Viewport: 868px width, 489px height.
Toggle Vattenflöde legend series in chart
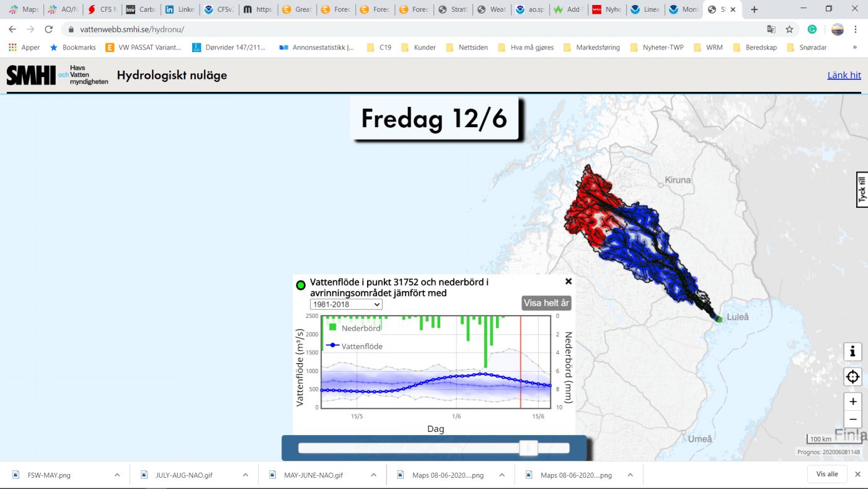coord(355,346)
